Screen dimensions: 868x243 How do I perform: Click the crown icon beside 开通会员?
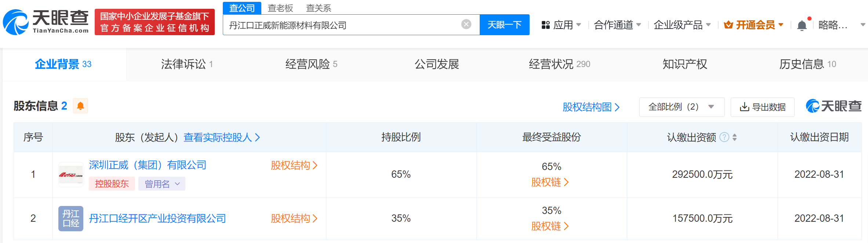tap(728, 25)
